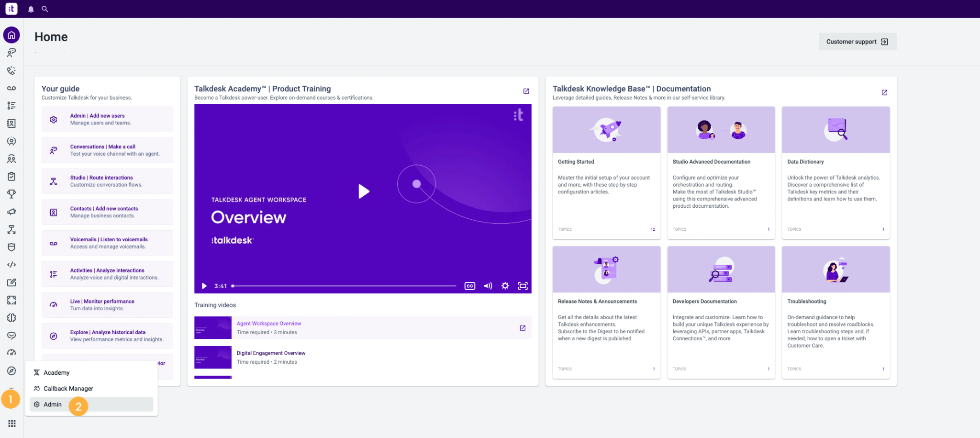This screenshot has width=980, height=438.
Task: Open the Contacts icon in left sidebar
Action: click(11, 124)
